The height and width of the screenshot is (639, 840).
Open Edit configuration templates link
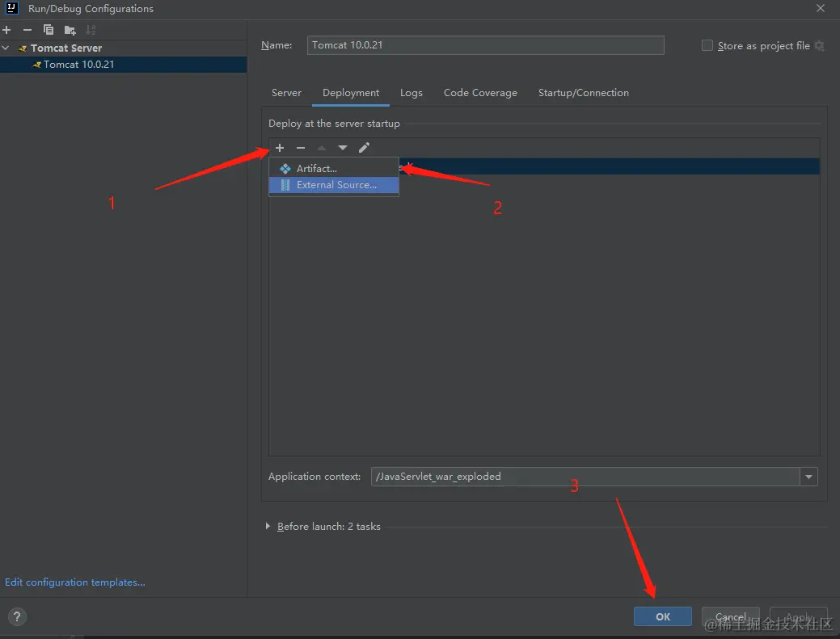[x=75, y=582]
